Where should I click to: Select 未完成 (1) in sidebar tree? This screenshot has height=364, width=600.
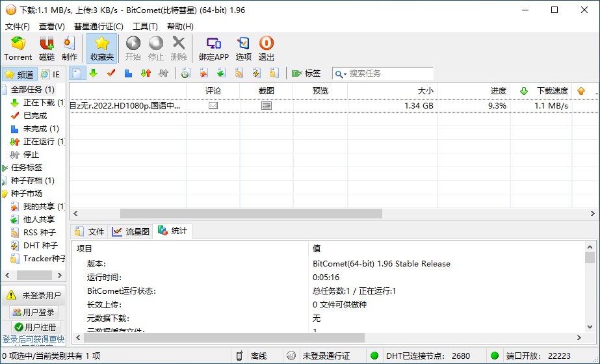(x=41, y=129)
